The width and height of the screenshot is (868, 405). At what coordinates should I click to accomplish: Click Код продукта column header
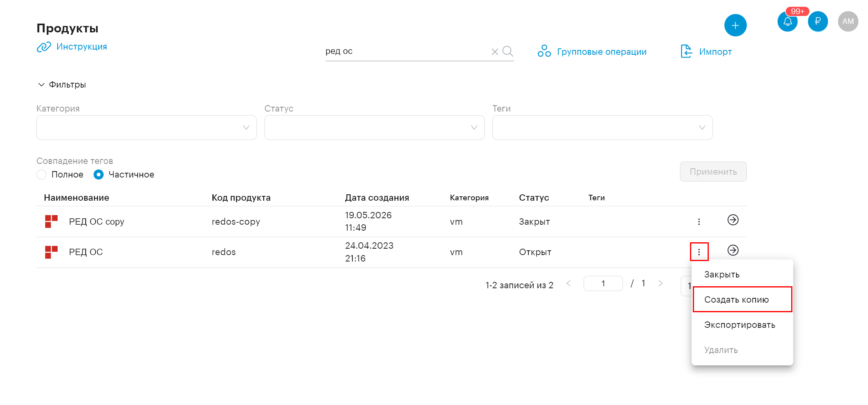coord(241,198)
